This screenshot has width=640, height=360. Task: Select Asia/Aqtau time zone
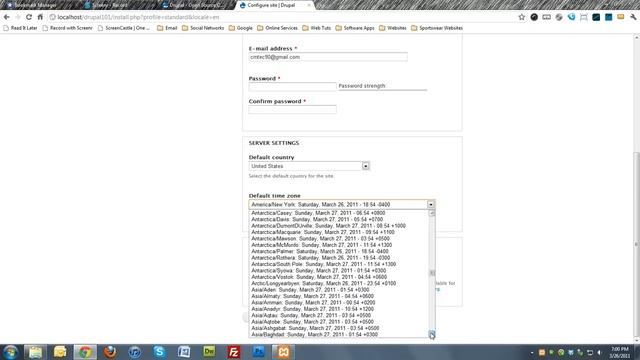pos(339,316)
